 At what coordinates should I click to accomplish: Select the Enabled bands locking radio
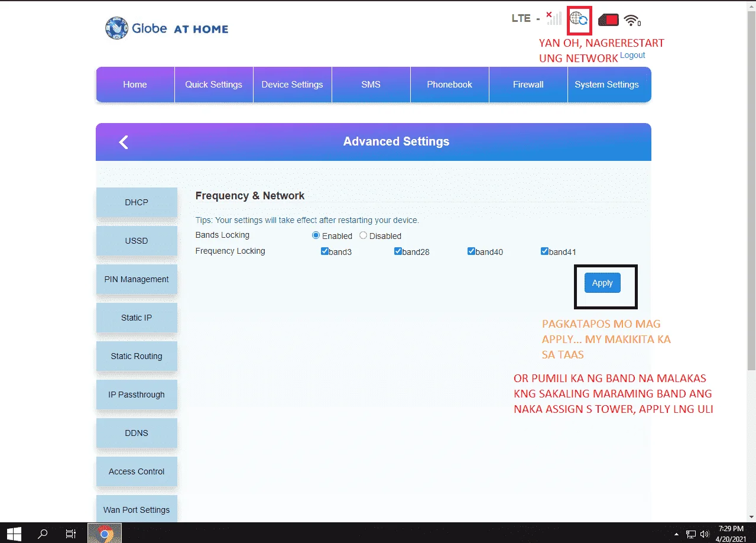[x=316, y=235]
